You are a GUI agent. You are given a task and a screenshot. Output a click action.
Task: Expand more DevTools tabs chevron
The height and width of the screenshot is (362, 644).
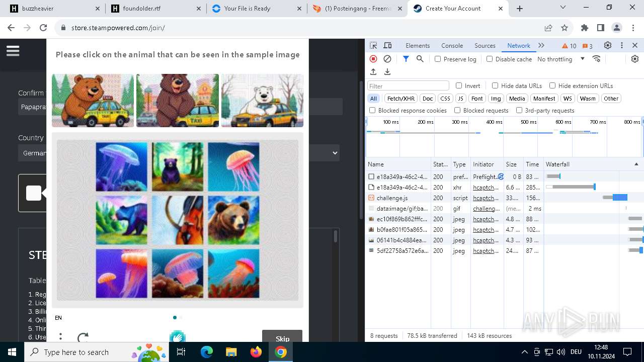pyautogui.click(x=541, y=45)
